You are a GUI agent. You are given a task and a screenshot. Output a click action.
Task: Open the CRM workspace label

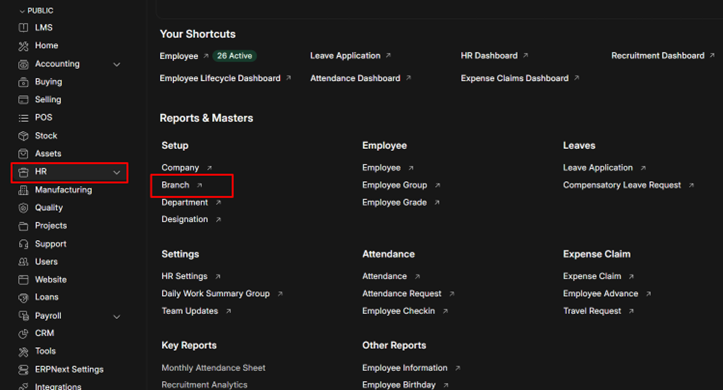point(44,333)
